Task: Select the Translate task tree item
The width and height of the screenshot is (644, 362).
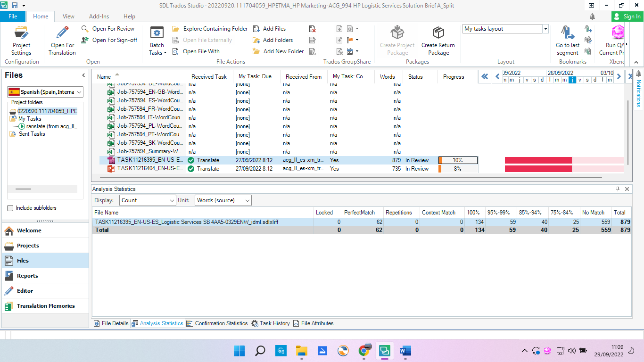Action: [x=48, y=126]
